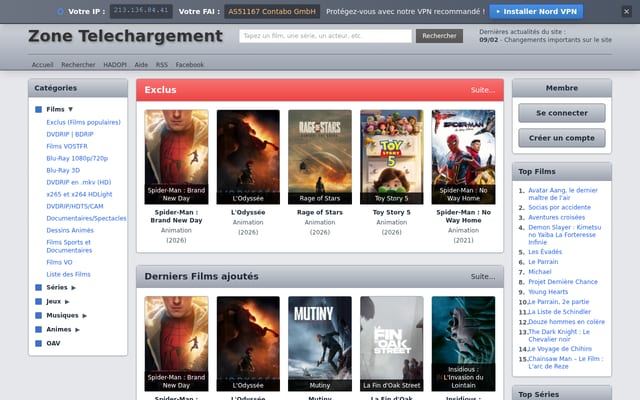The image size is (640, 400).
Task: Click the Créer un compte button
Action: 562,138
